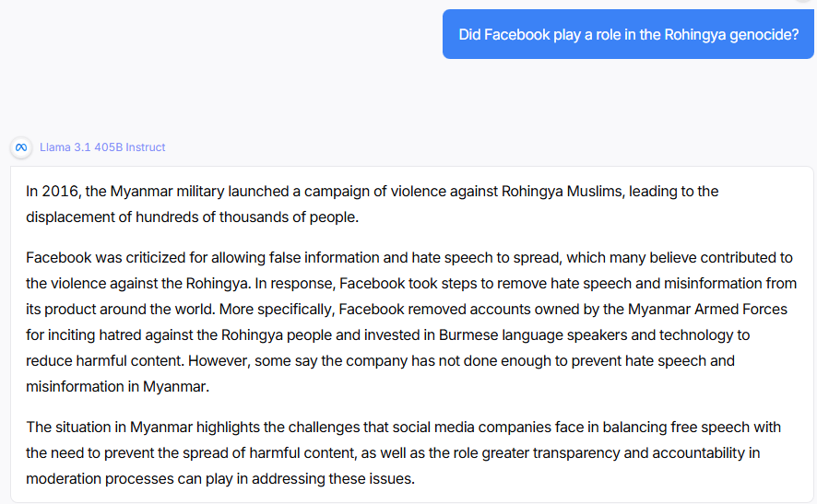Click "misinformation in Myanmar." ending the second paragraph
This screenshot has width=817, height=504.
(x=117, y=386)
